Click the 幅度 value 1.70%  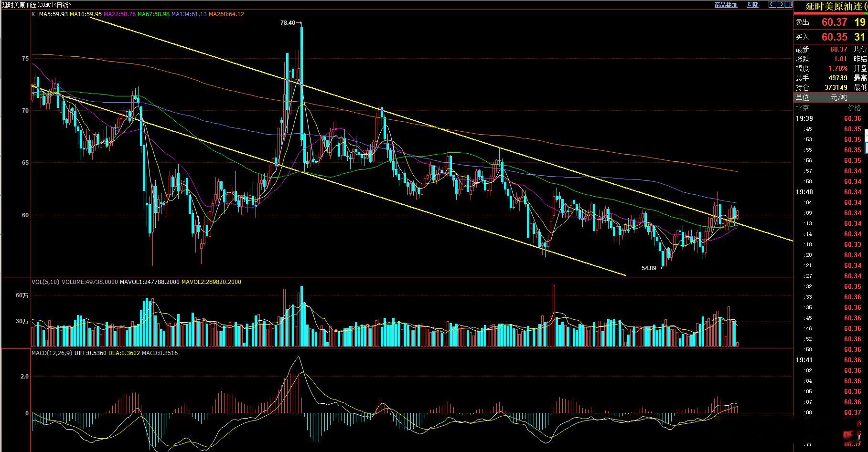(838, 68)
